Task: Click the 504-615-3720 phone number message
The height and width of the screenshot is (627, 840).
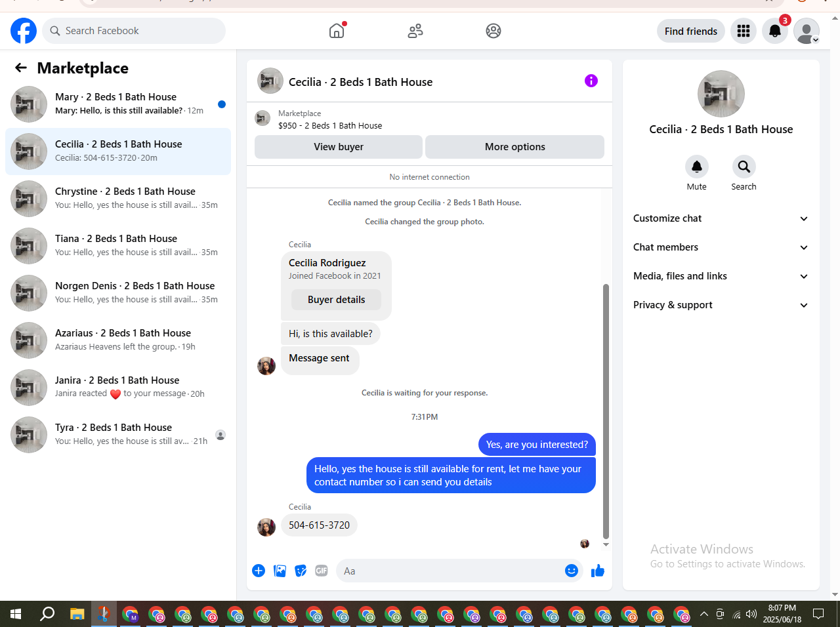Action: (319, 525)
